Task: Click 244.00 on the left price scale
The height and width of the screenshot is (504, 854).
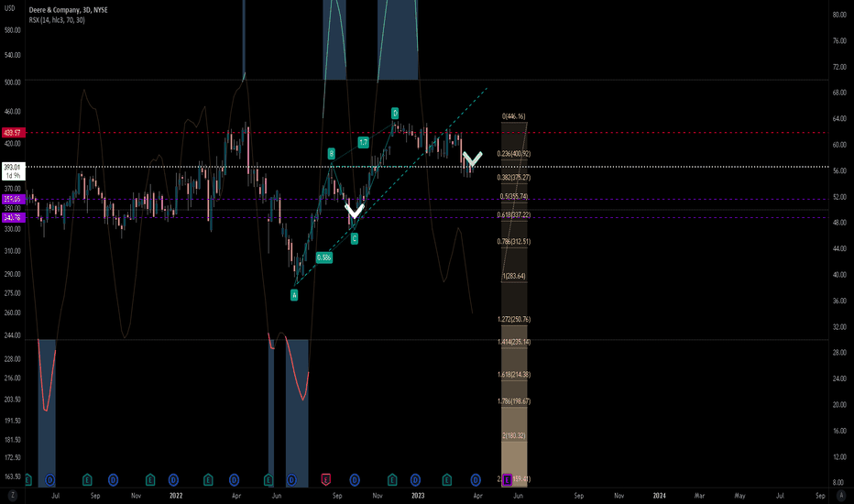Action: pyautogui.click(x=12, y=335)
